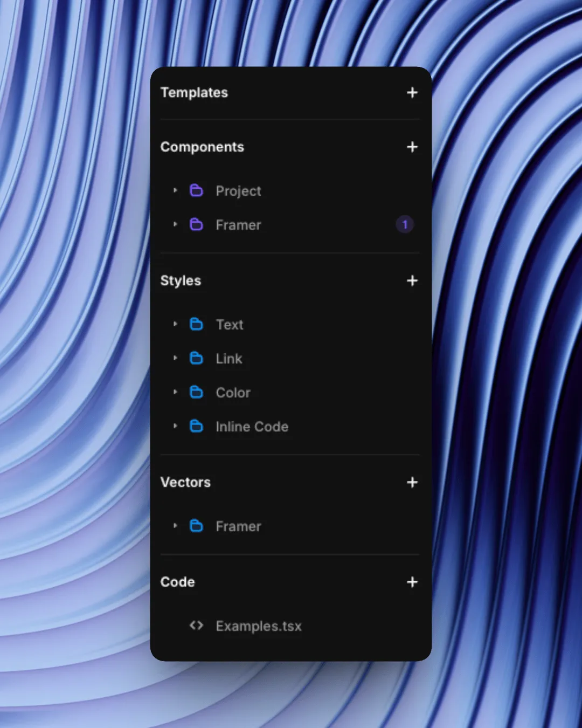Add a new template with plus icon
Image resolution: width=582 pixels, height=728 pixels.
coord(412,93)
